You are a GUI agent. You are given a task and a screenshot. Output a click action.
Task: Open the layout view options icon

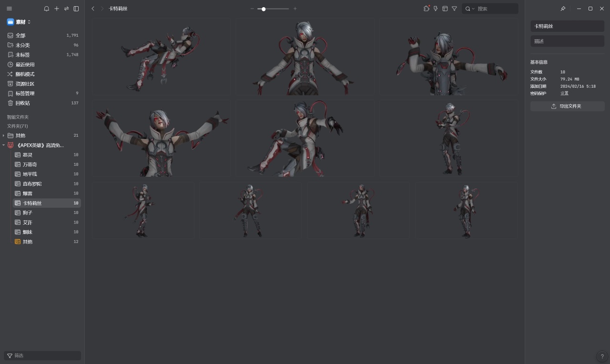point(445,9)
